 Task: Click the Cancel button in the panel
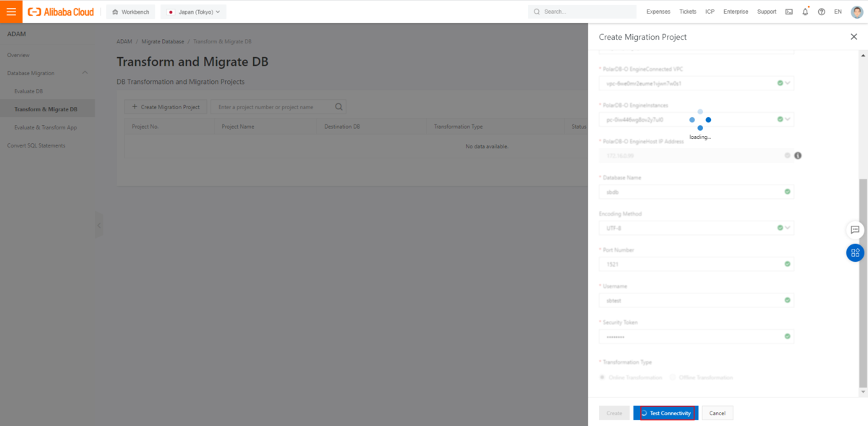click(x=718, y=413)
